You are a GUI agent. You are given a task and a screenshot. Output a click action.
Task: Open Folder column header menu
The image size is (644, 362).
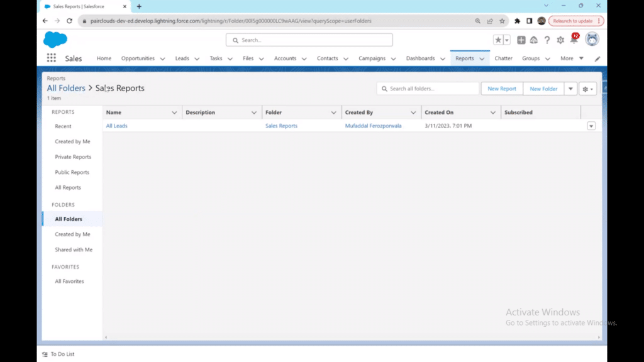333,112
